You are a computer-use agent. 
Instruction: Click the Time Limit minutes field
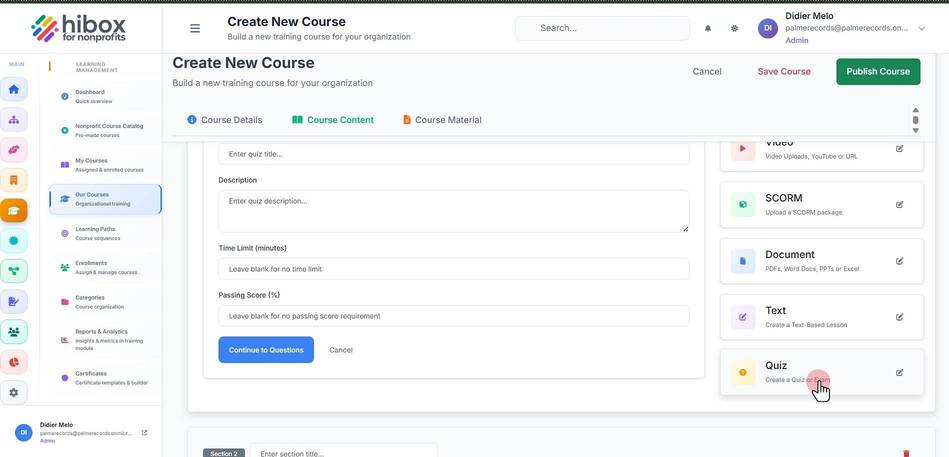point(453,269)
